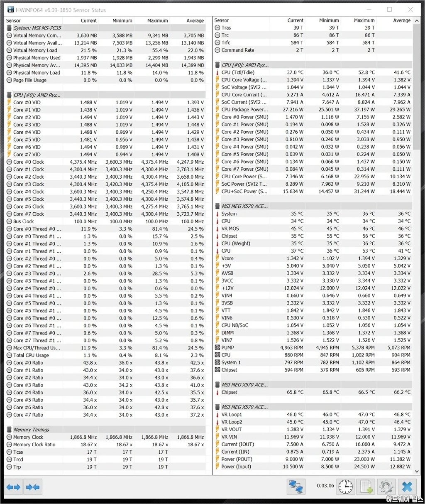Image resolution: width=425 pixels, height=504 pixels.
Task: Click the scrollbar down arrow
Action: coord(417,470)
